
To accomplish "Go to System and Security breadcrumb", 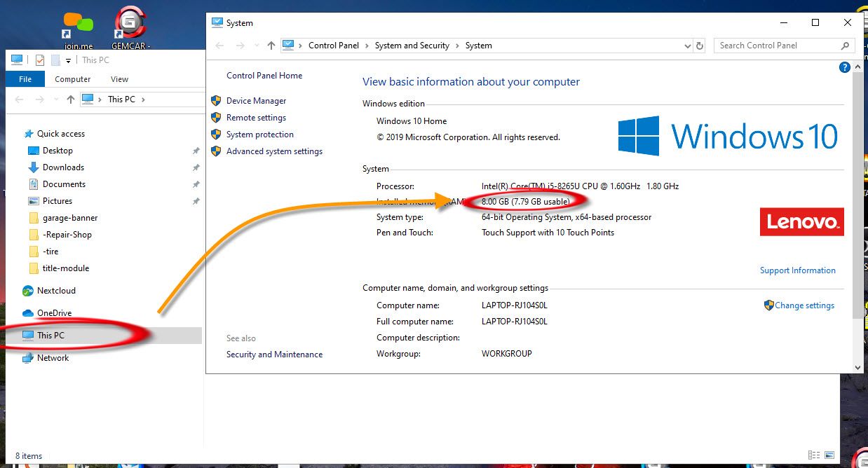I will pyautogui.click(x=412, y=46).
